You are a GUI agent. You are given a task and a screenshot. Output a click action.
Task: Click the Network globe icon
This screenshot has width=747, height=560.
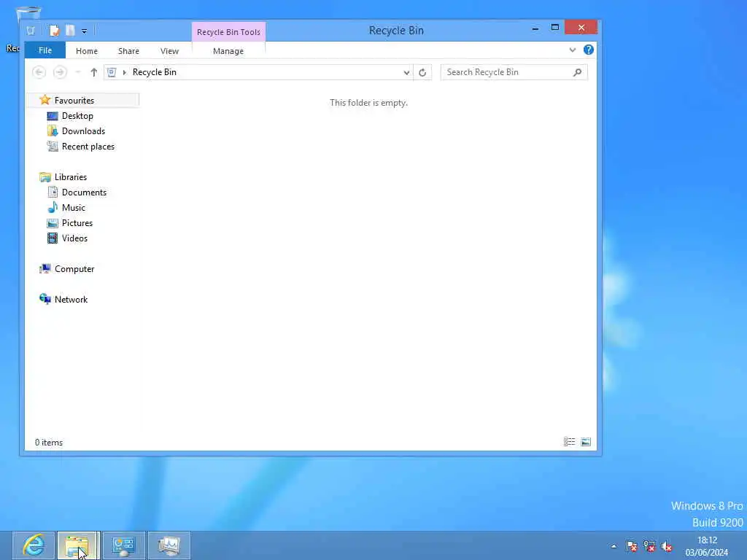[x=45, y=299]
